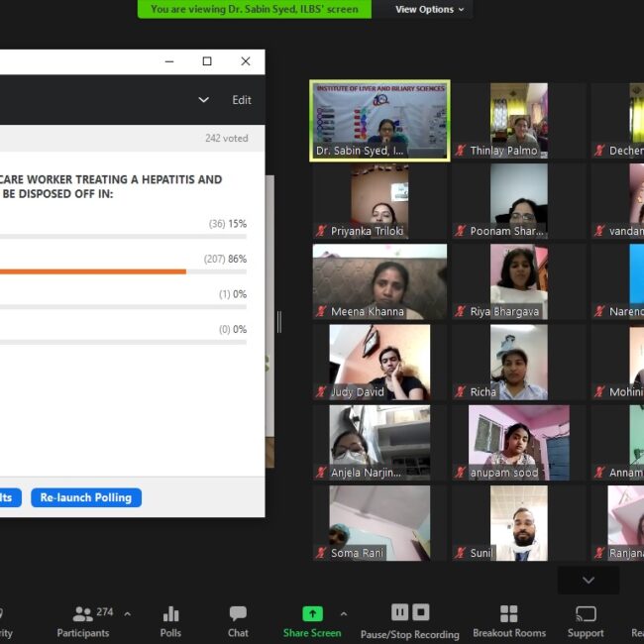
Task: Open the Participants panel icon
Action: [84, 614]
